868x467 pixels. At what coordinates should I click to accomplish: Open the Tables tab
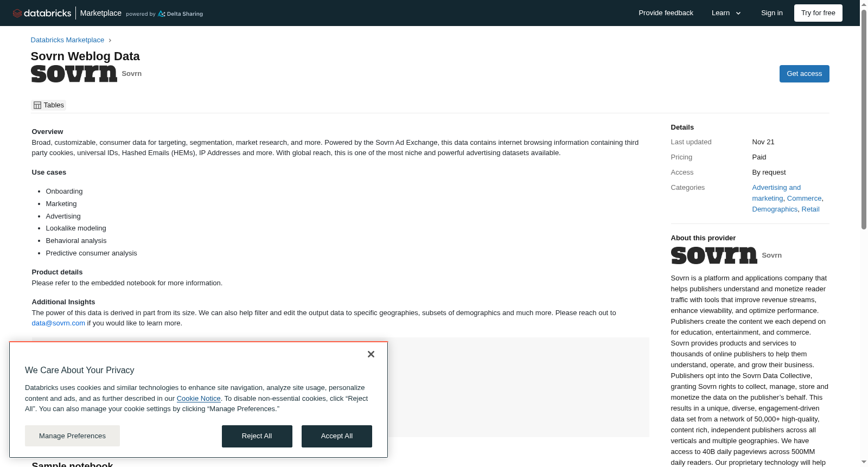(49, 105)
